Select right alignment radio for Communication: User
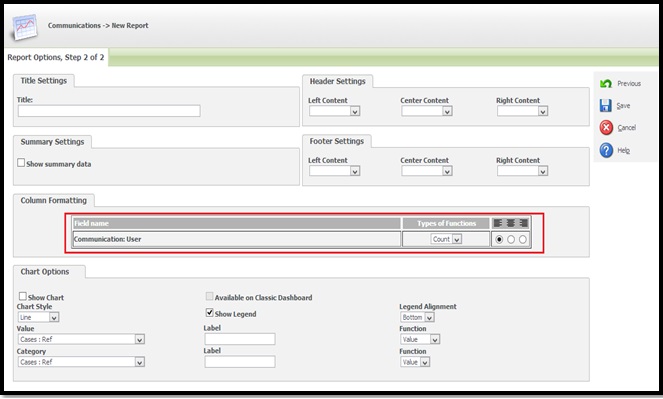The image size is (663, 399). tap(523, 239)
